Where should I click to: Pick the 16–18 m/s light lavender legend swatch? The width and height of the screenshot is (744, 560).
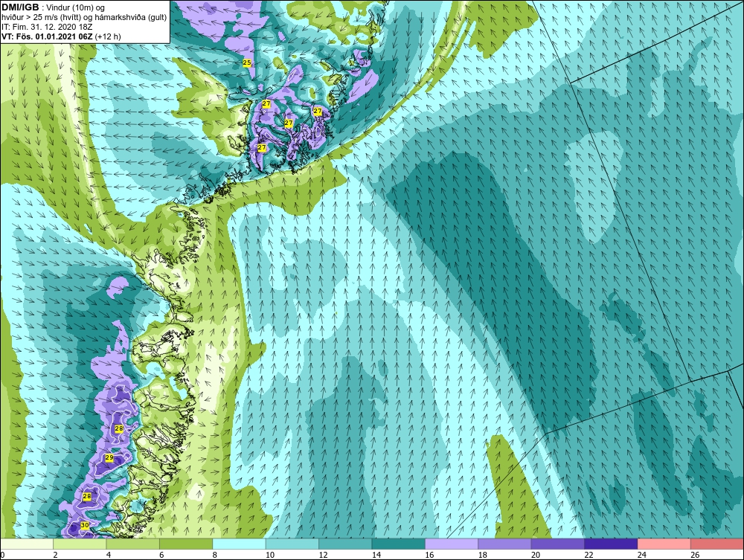(x=452, y=544)
